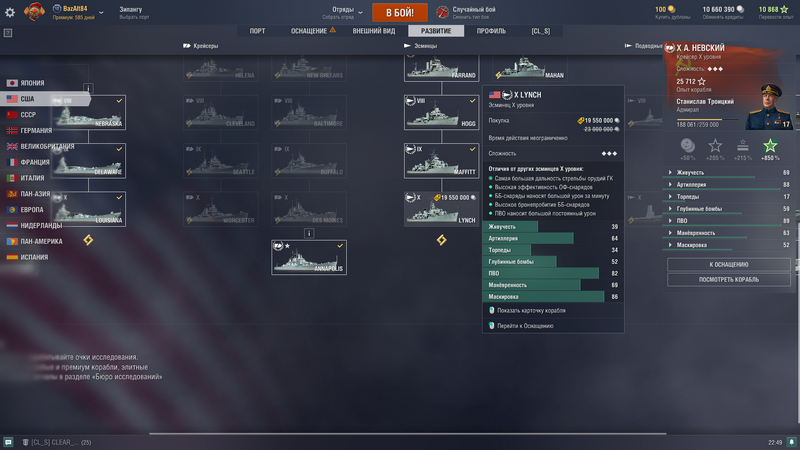Open the [CL_S] clan tab
The width and height of the screenshot is (800, 450).
tap(541, 31)
